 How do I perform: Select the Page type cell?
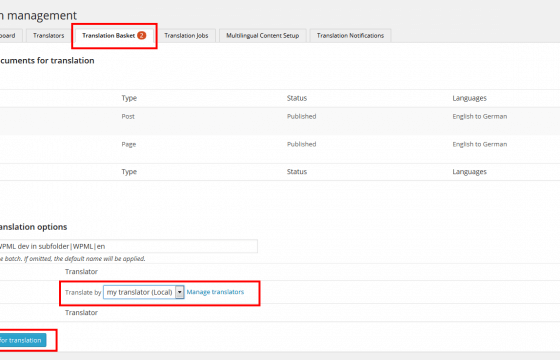coord(129,144)
